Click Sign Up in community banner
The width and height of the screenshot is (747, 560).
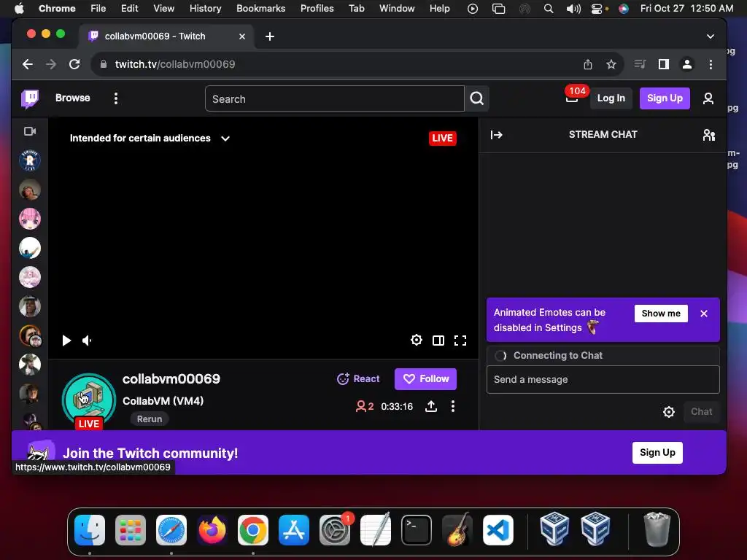(x=657, y=452)
